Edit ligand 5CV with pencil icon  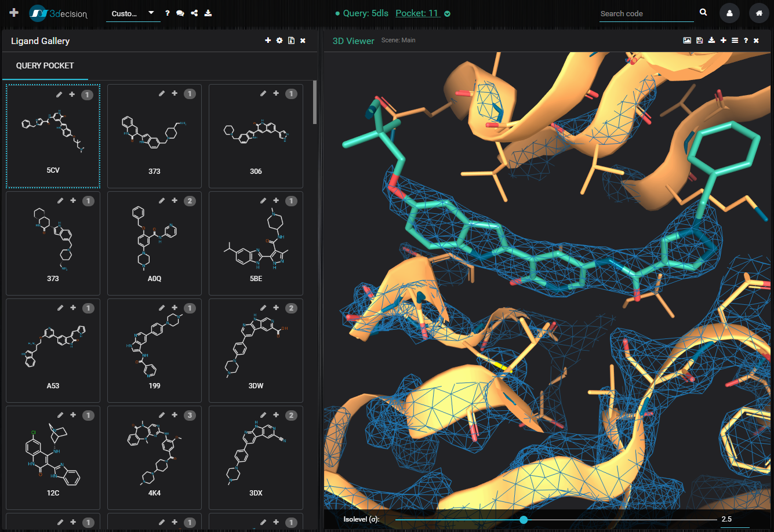tap(59, 94)
